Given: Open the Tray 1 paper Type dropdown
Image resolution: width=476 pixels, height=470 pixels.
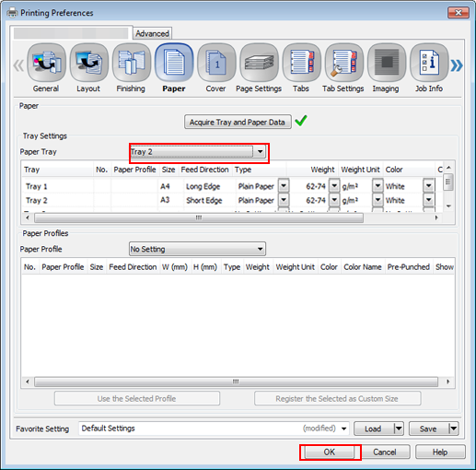Looking at the screenshot, I should (284, 186).
